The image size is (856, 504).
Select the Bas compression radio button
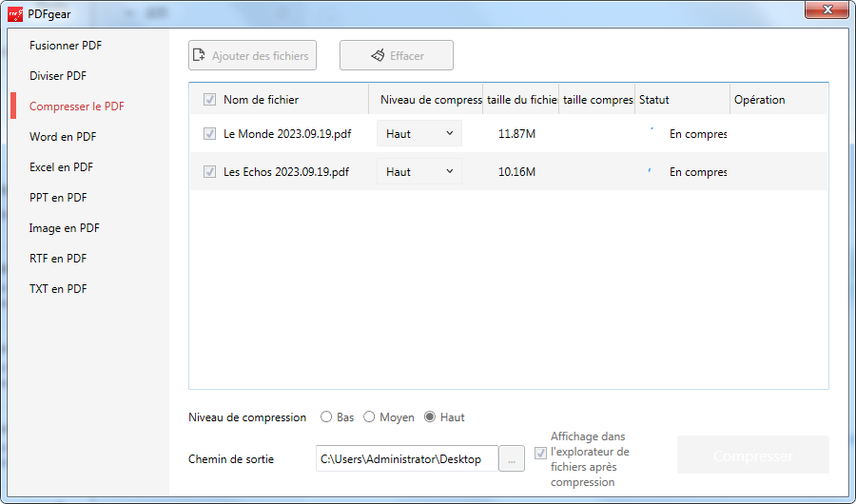326,417
